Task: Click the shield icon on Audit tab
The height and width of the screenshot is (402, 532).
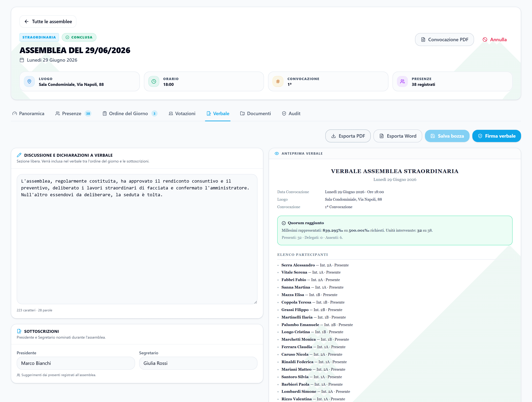Action: (284, 113)
